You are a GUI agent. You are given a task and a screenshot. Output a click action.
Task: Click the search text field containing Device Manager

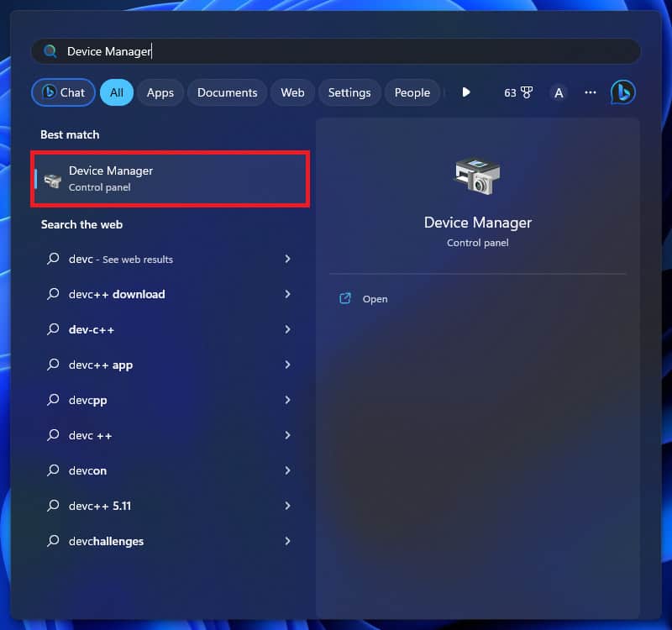coord(335,51)
